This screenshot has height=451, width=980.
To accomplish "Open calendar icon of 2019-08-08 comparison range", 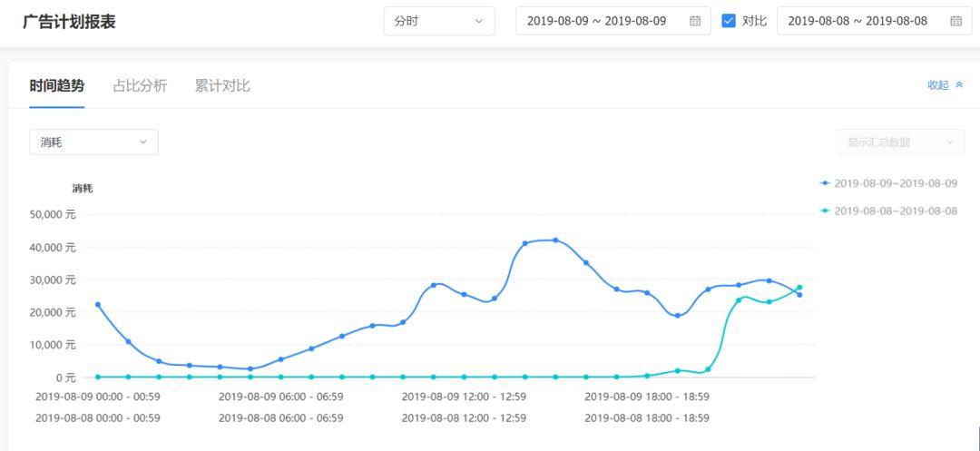I will click(955, 21).
